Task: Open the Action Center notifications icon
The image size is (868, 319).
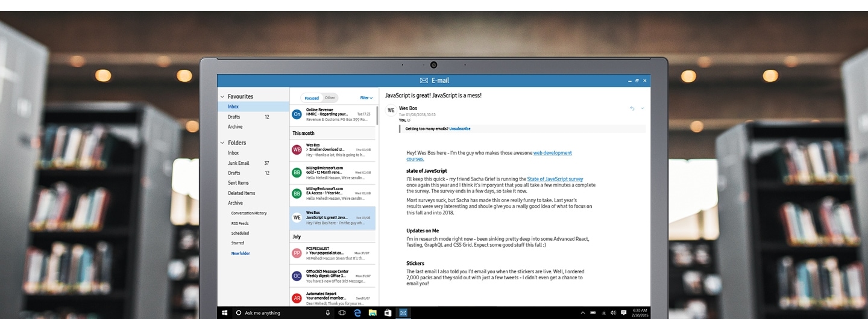Action: (x=623, y=313)
